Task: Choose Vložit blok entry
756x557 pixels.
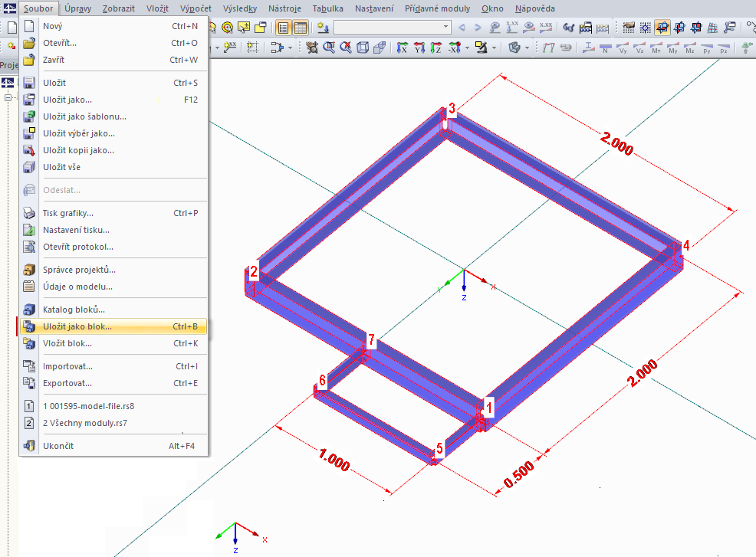Action: coord(113,343)
